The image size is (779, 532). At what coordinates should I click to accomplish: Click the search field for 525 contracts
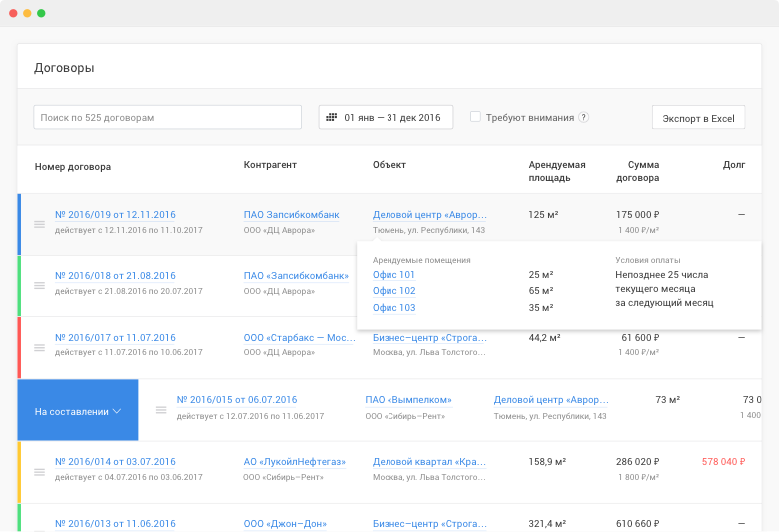pyautogui.click(x=167, y=118)
